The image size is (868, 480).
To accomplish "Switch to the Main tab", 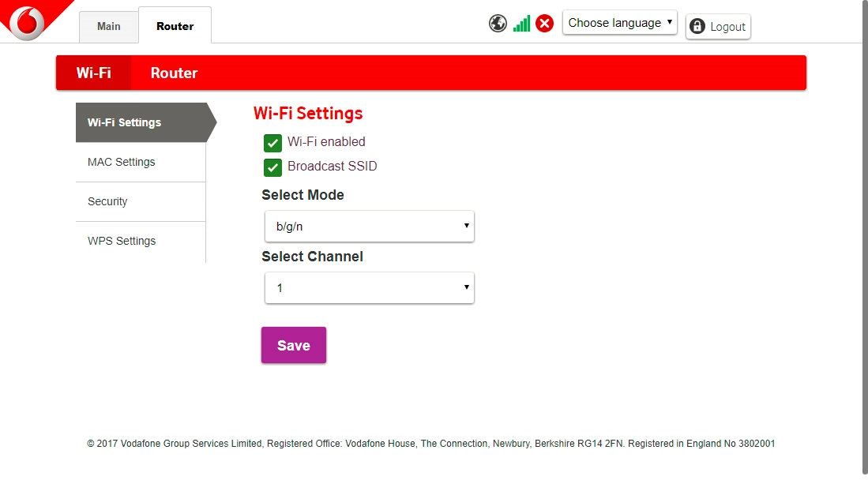I will [x=109, y=26].
